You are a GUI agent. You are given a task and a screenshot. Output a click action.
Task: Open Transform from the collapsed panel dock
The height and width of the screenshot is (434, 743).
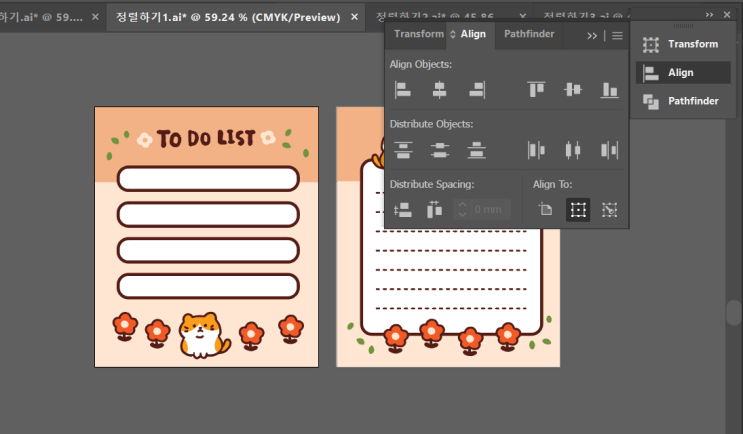point(683,44)
